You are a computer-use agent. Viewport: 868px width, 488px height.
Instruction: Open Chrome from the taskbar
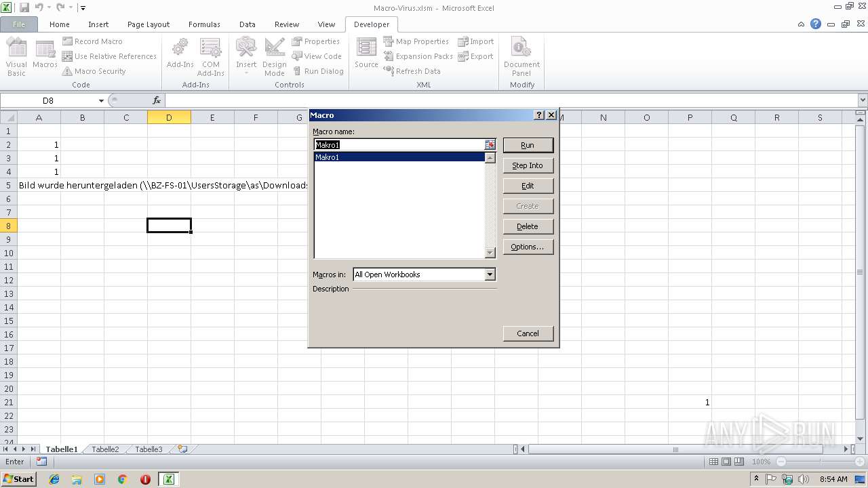(x=122, y=479)
